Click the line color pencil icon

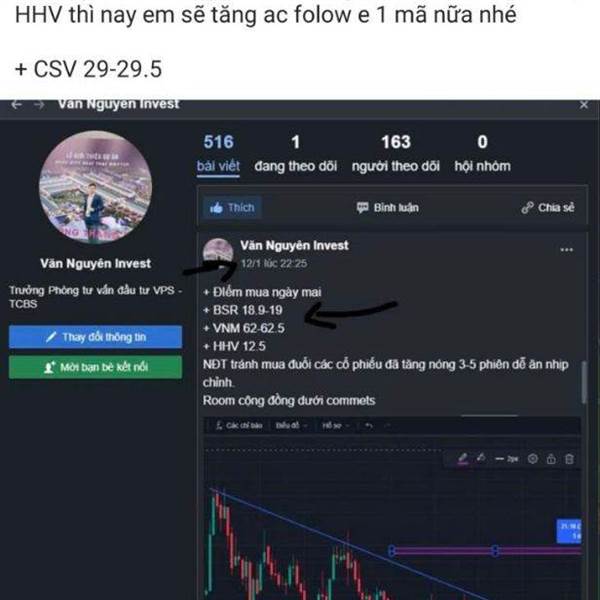463,458
